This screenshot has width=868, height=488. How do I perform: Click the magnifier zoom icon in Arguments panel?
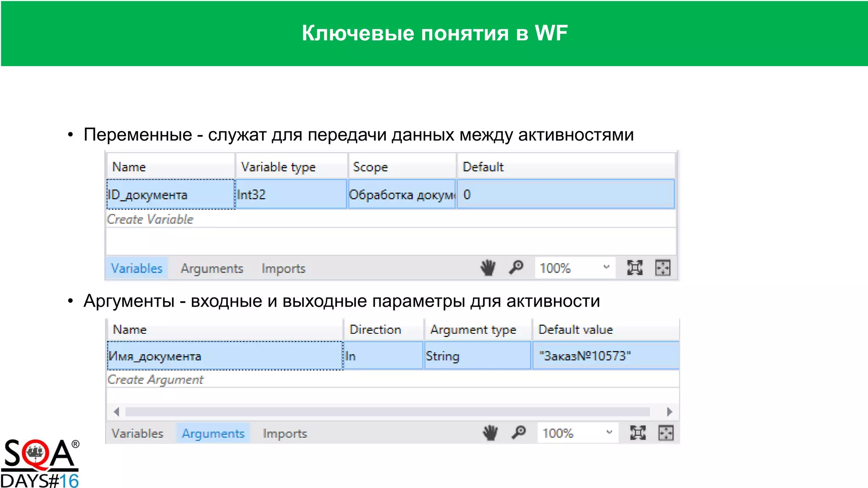point(518,433)
